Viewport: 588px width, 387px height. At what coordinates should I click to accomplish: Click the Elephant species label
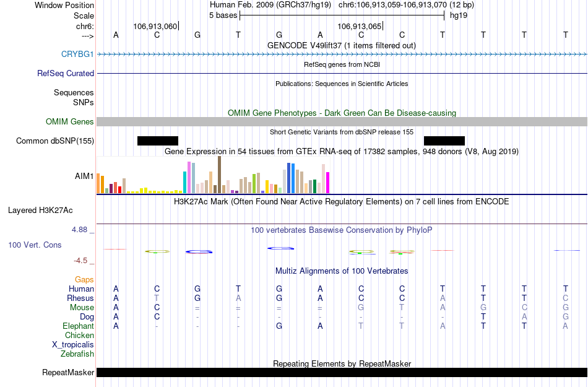78,326
